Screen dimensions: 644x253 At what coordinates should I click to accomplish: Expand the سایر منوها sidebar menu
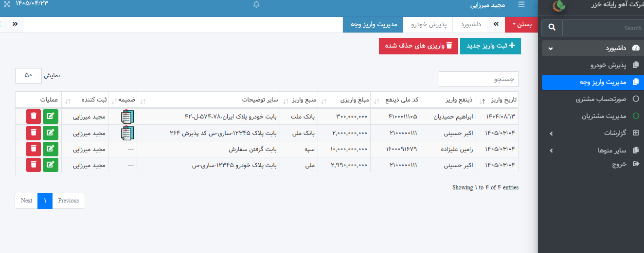click(x=592, y=150)
